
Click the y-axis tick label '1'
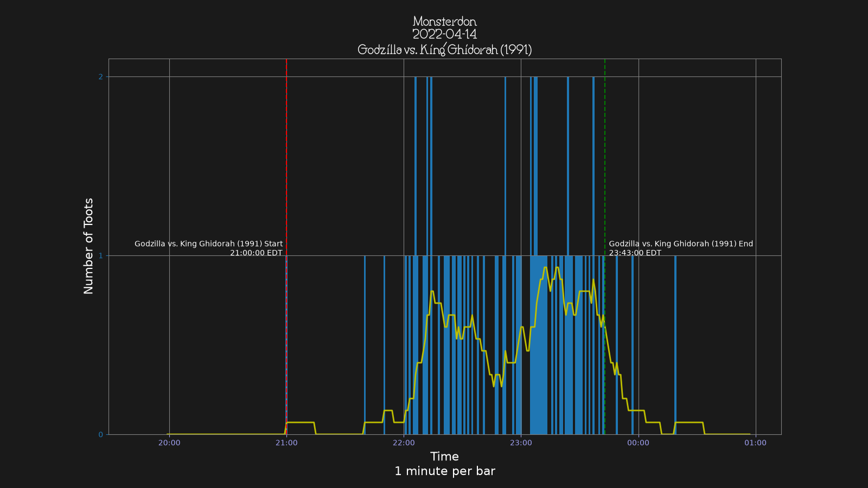100,256
